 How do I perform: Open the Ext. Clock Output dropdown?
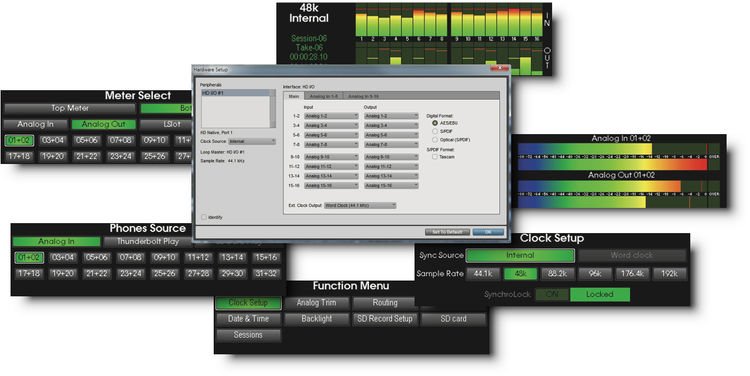[360, 205]
